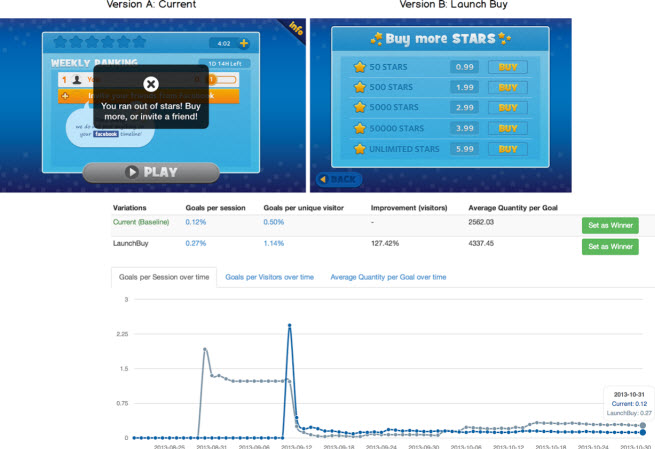Switch to Average Quantity per Goal over time tab

(x=388, y=277)
